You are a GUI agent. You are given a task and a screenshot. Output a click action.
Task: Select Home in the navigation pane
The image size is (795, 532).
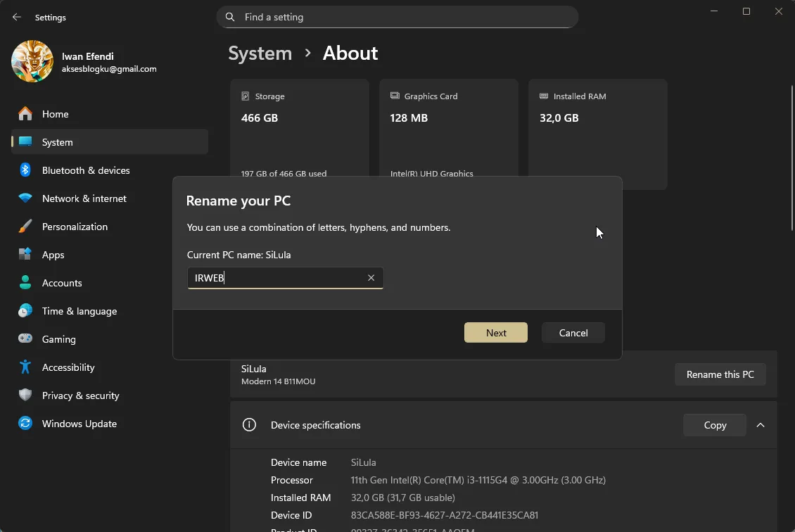tap(56, 113)
